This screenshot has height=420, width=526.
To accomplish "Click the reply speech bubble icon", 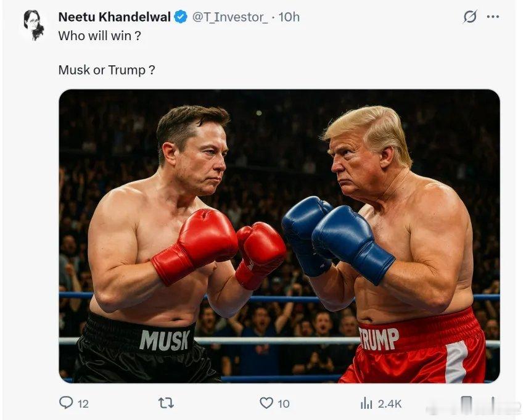I will 66,403.
